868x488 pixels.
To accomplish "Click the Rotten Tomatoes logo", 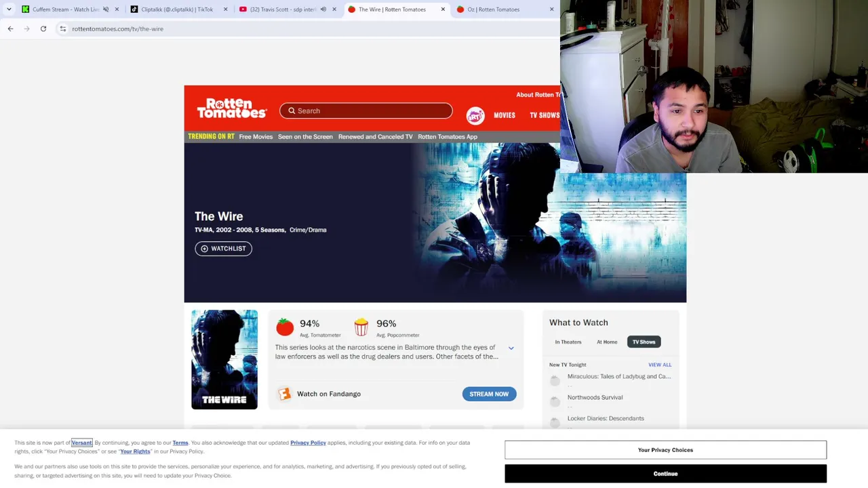I will point(232,108).
